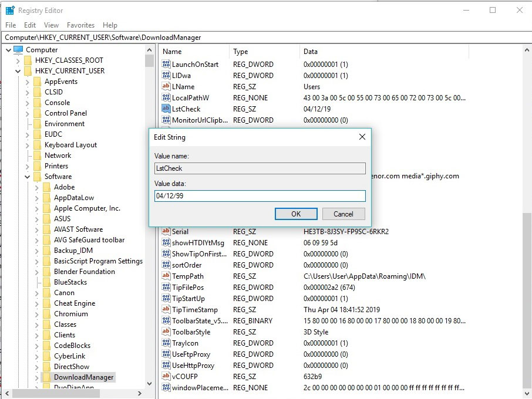
Task: Click the Computer icon in the tree
Action: point(18,50)
